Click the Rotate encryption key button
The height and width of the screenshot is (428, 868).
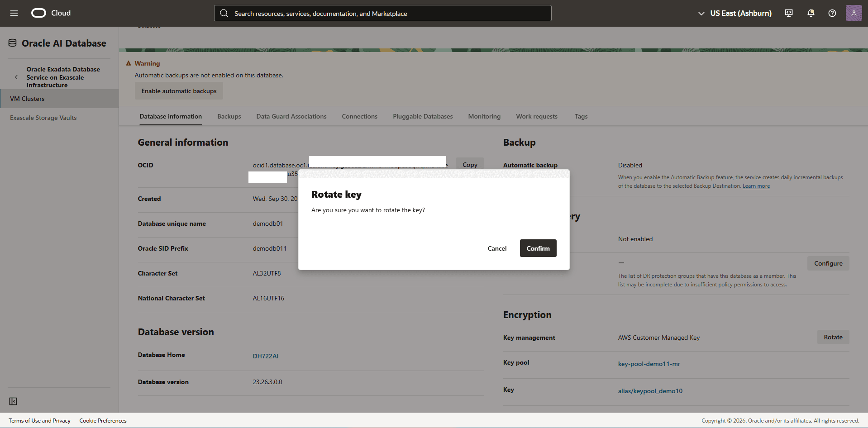click(833, 337)
